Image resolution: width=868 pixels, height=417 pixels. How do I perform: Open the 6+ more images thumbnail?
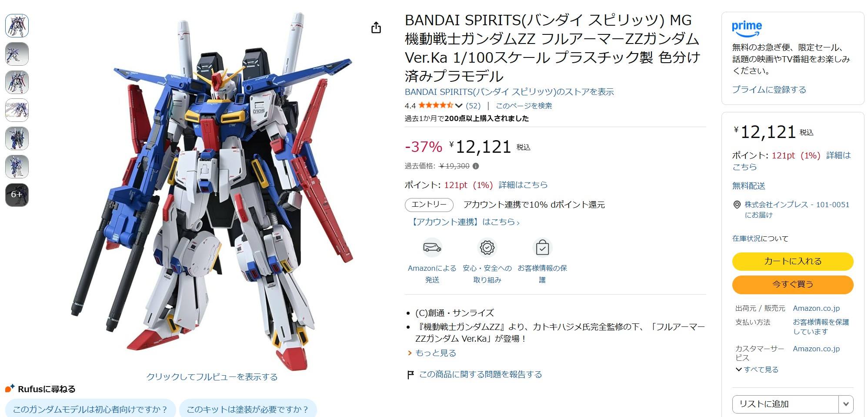(x=17, y=195)
